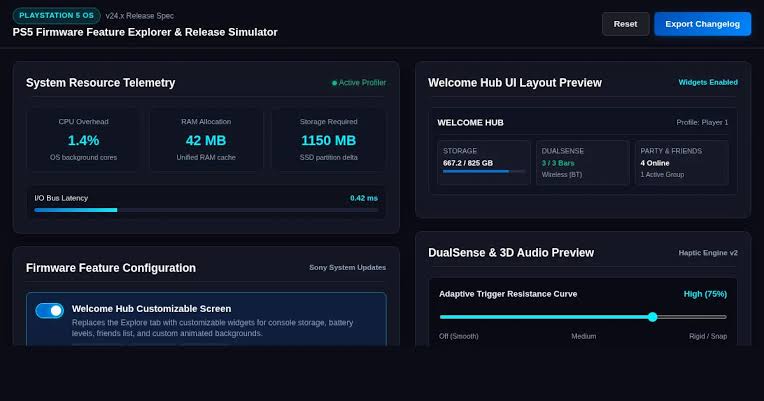Click the WELCOME HUB header text
The width and height of the screenshot is (764, 401).
click(470, 123)
